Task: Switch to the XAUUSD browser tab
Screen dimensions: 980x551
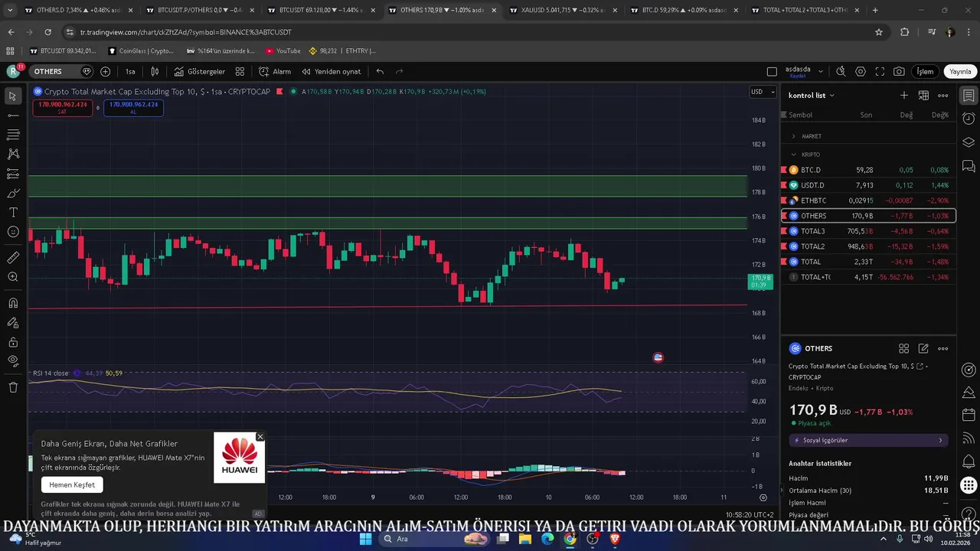Action: [562, 10]
